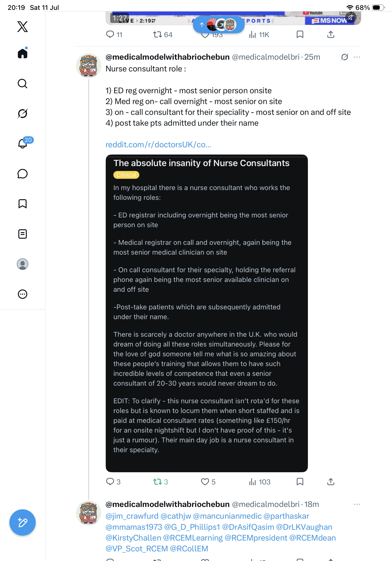Jump to new posts via blue pill
Viewport: 392px width, 561px height.
coord(219,25)
